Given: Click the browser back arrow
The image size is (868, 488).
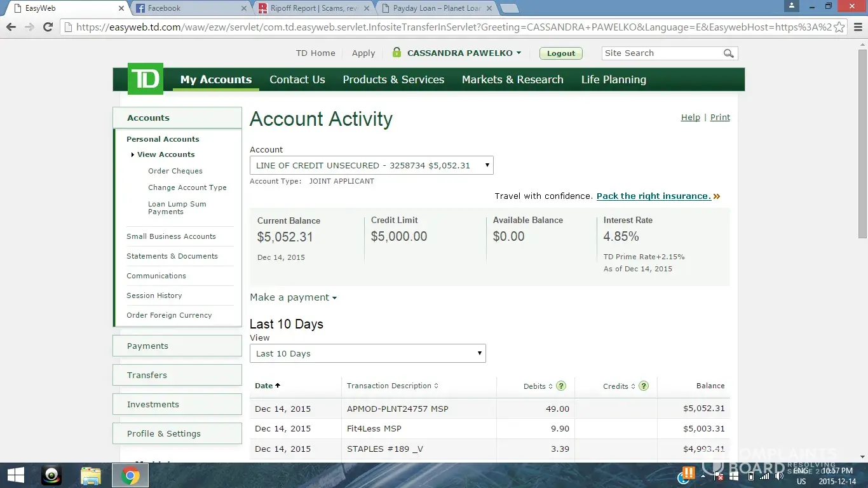Looking at the screenshot, I should point(11,27).
